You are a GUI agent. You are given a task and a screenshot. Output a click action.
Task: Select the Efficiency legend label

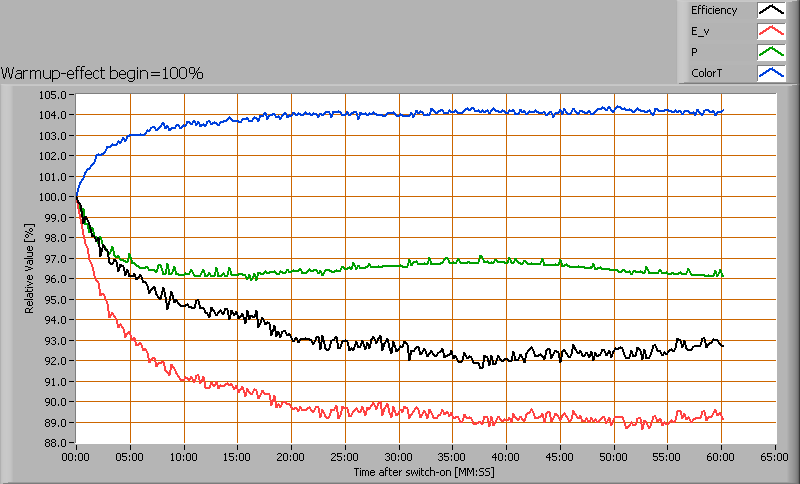713,11
